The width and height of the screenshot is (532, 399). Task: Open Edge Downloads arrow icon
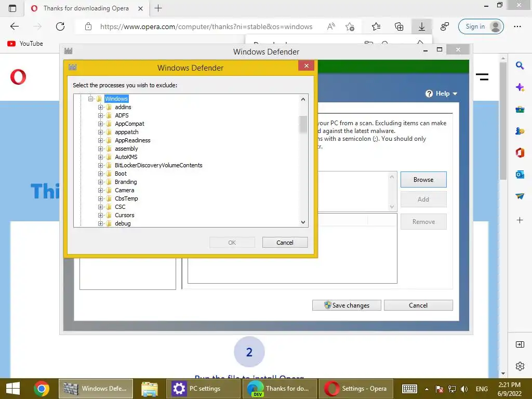click(421, 26)
